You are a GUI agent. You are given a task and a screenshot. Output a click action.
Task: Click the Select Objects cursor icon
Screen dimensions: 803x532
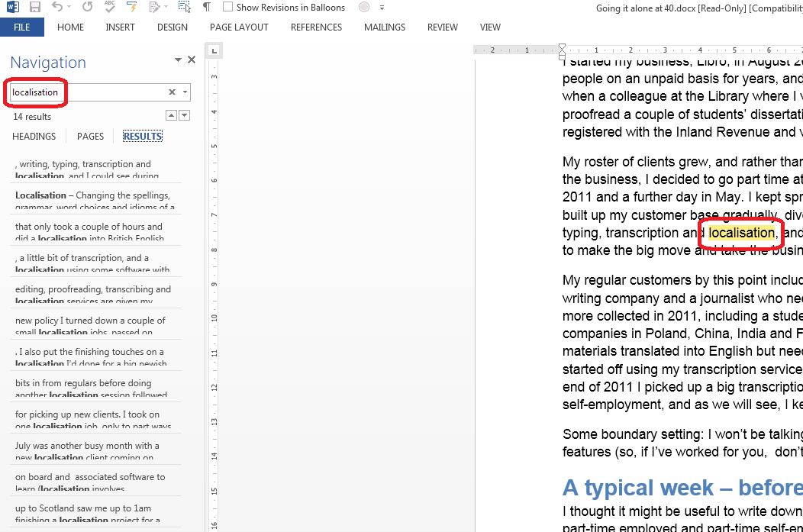point(183,8)
